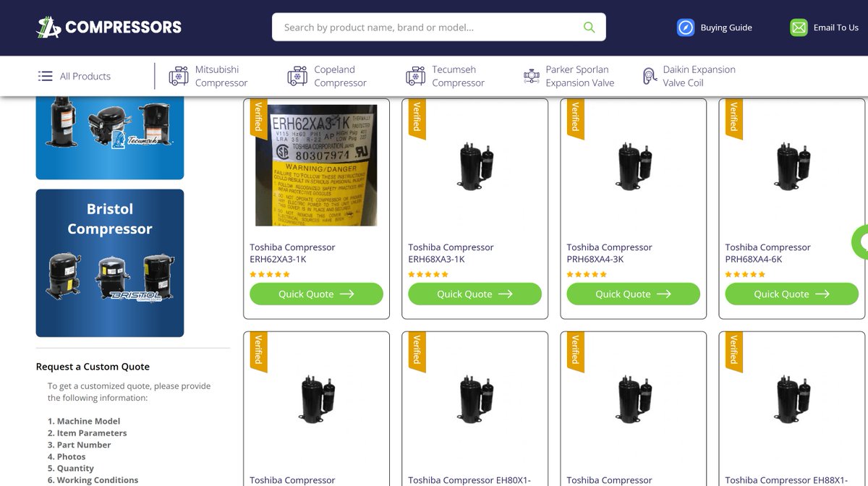Click the Email To Us envelope icon

[x=799, y=27]
